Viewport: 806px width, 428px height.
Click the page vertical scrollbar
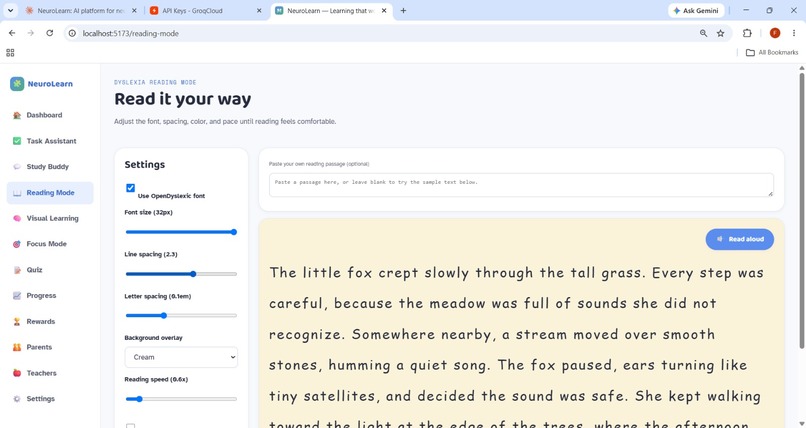[801, 211]
